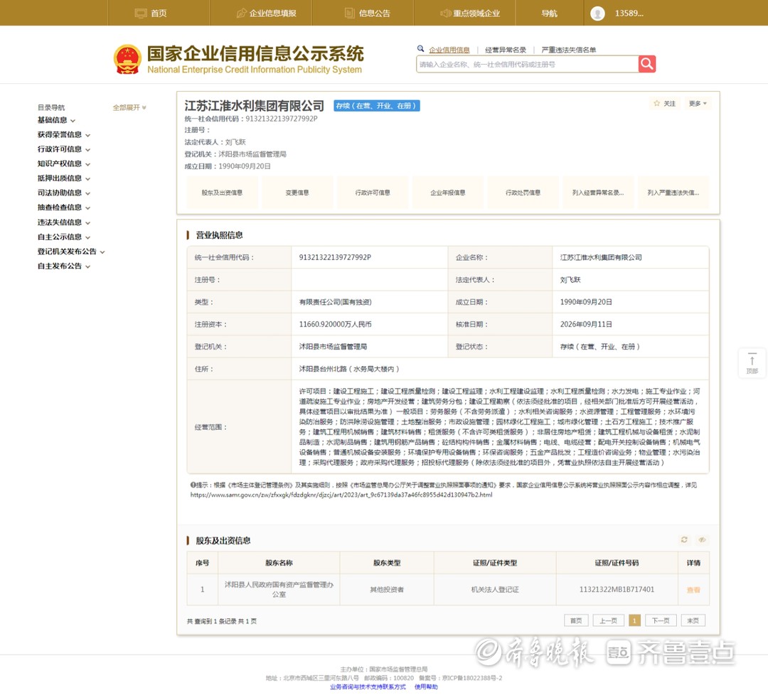
Task: Toggle shareholder table visibility eye icon
Action: click(702, 540)
